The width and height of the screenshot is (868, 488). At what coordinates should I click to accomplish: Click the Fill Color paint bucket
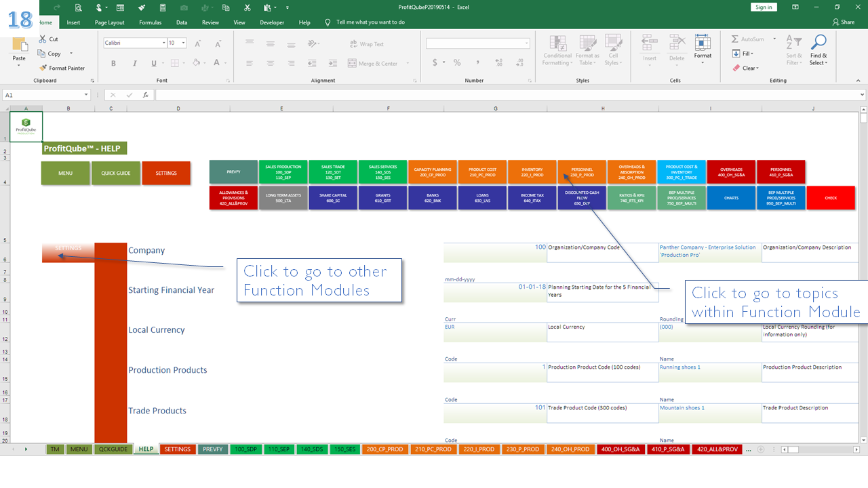[195, 64]
